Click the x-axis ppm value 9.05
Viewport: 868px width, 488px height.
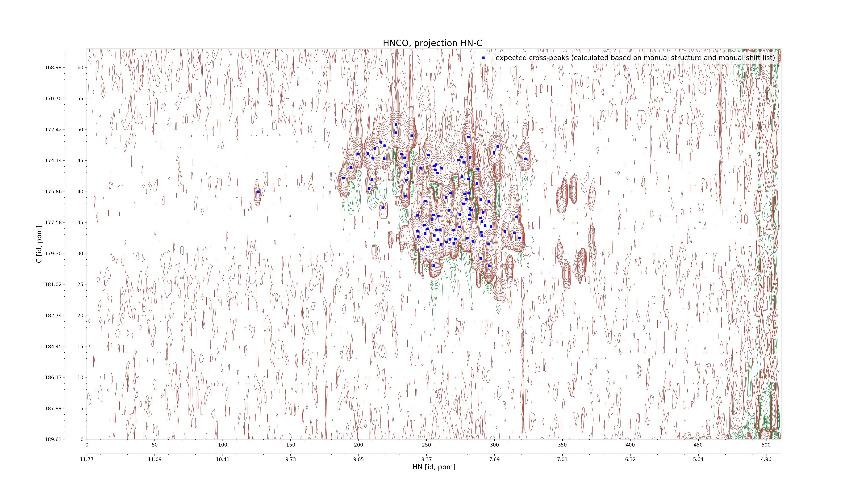point(358,459)
